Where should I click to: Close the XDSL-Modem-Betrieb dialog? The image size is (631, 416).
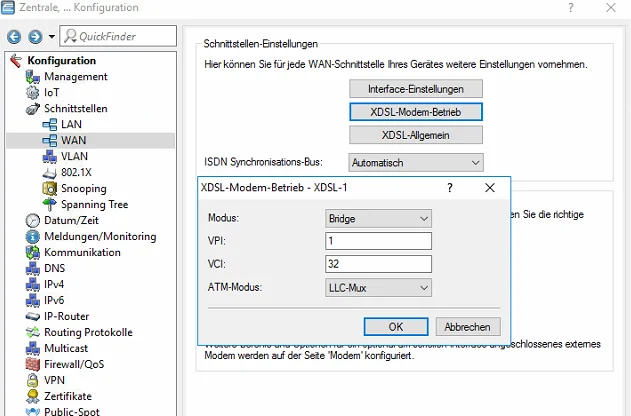pos(490,188)
